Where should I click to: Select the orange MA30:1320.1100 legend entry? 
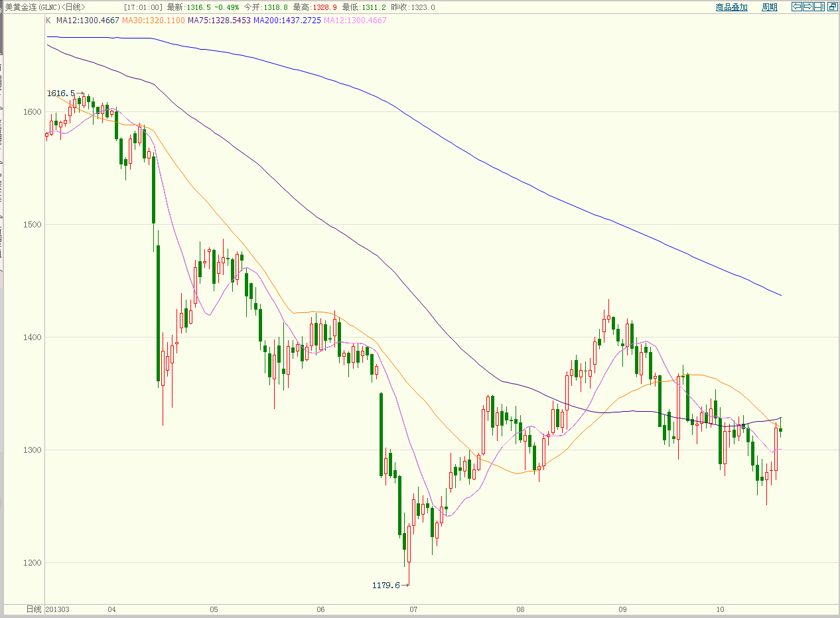click(x=153, y=21)
